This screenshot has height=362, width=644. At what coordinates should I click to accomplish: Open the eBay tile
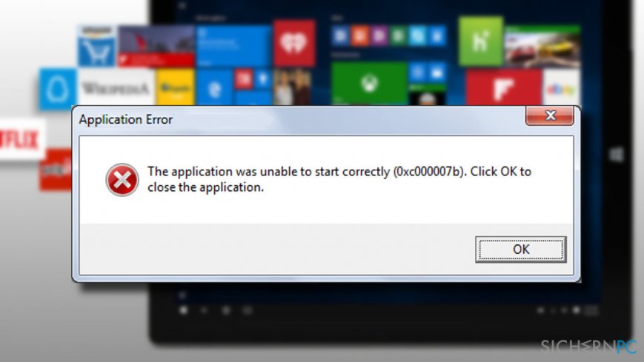tap(561, 88)
